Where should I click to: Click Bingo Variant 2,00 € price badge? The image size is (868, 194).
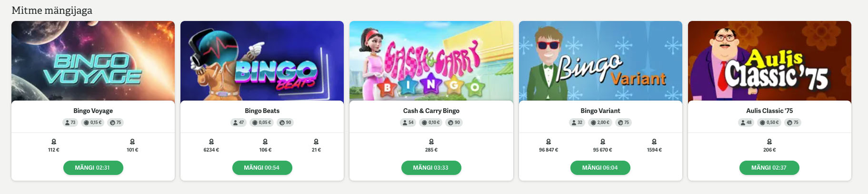coord(600,123)
